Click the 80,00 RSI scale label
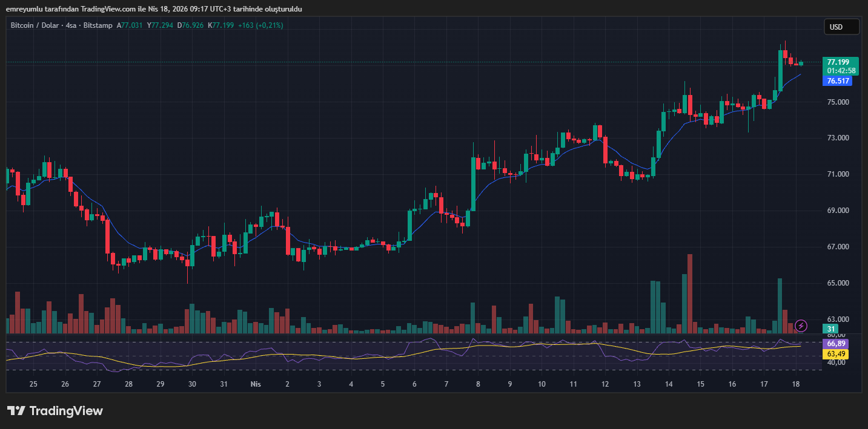Viewport: 868px width, 429px height. (x=836, y=335)
